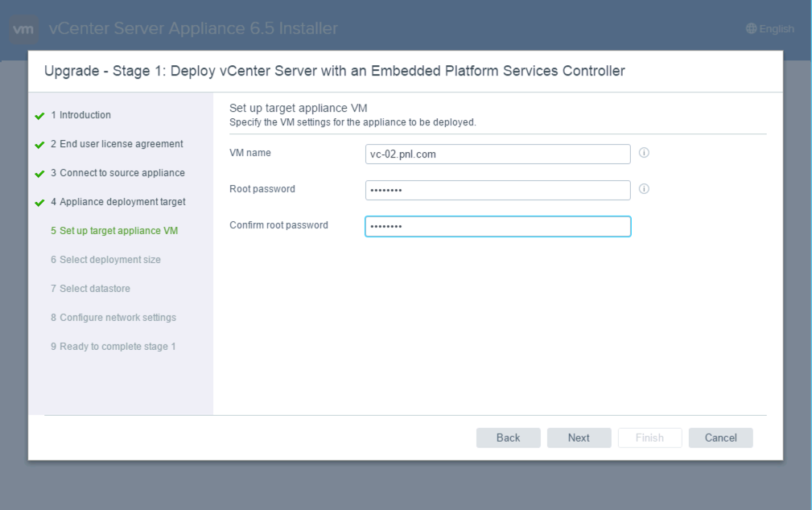Select step 7 Select datastore
This screenshot has height=510, width=812.
coord(90,289)
